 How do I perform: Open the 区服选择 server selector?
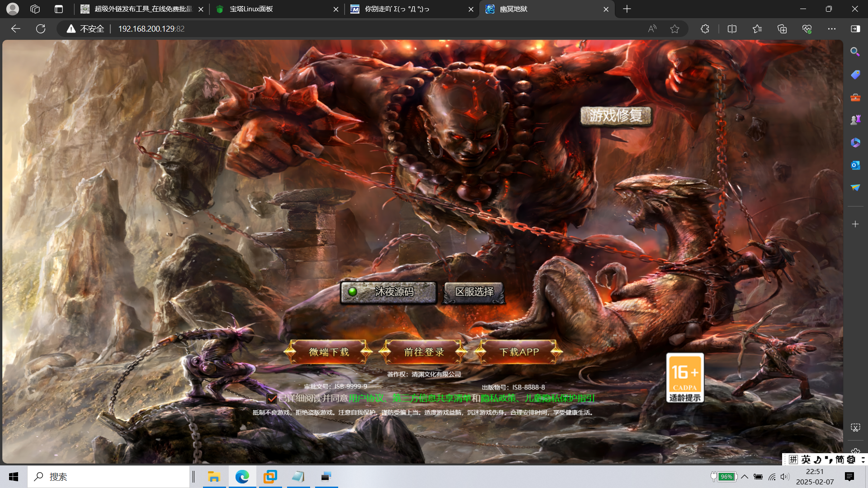point(474,292)
